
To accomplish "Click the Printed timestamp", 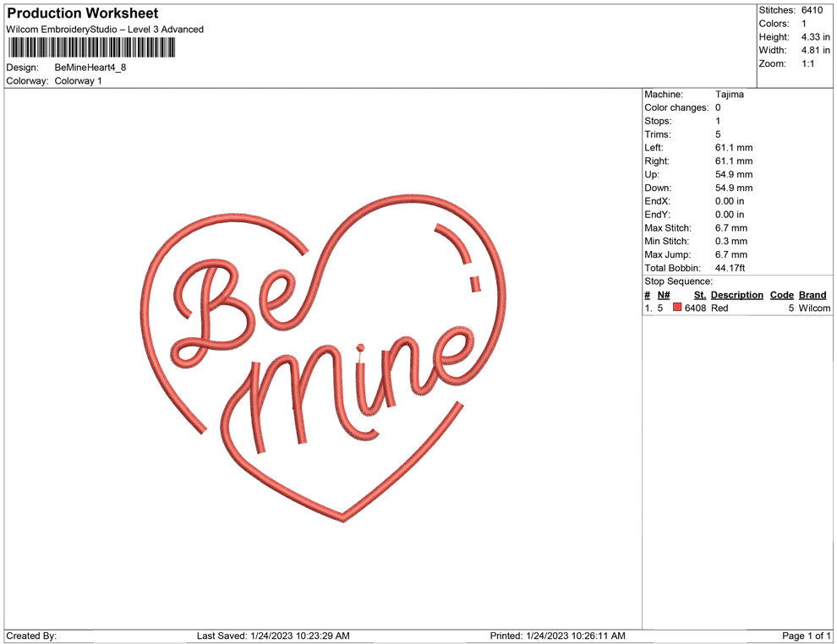I will pos(558,636).
